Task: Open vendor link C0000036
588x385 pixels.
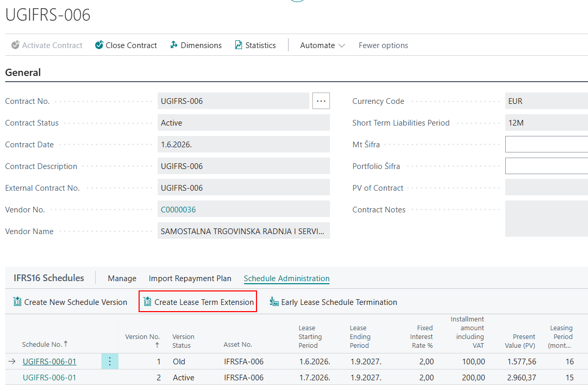Action: (x=178, y=210)
